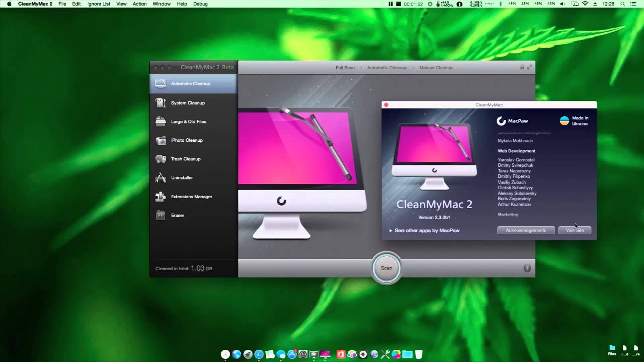Open the File menu
Viewport: 644px width, 362px height.
[x=62, y=4]
